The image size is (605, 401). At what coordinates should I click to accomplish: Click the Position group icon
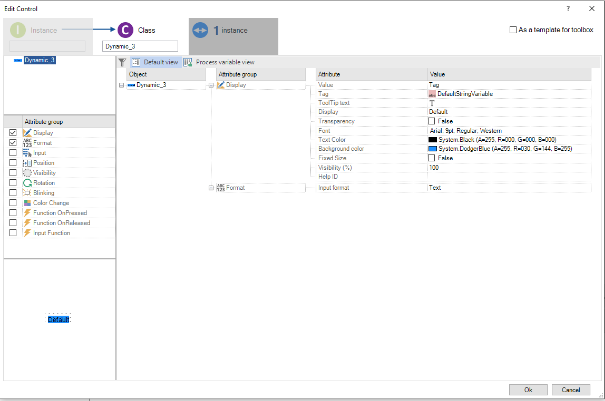coord(27,163)
